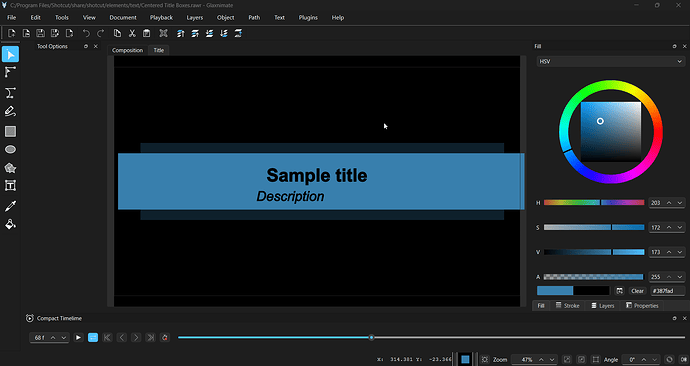Click the hex color field #387fad
The image size is (690, 366).
pyautogui.click(x=668, y=291)
